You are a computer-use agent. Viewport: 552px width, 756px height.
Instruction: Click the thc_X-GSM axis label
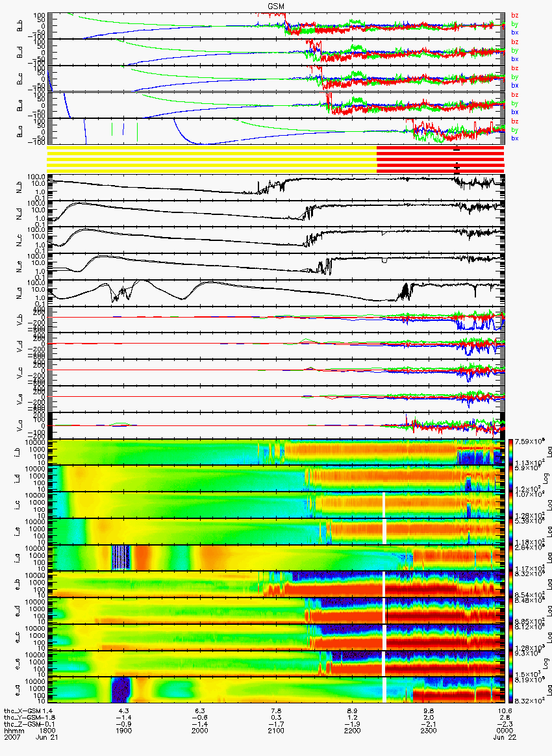[x=22, y=711]
